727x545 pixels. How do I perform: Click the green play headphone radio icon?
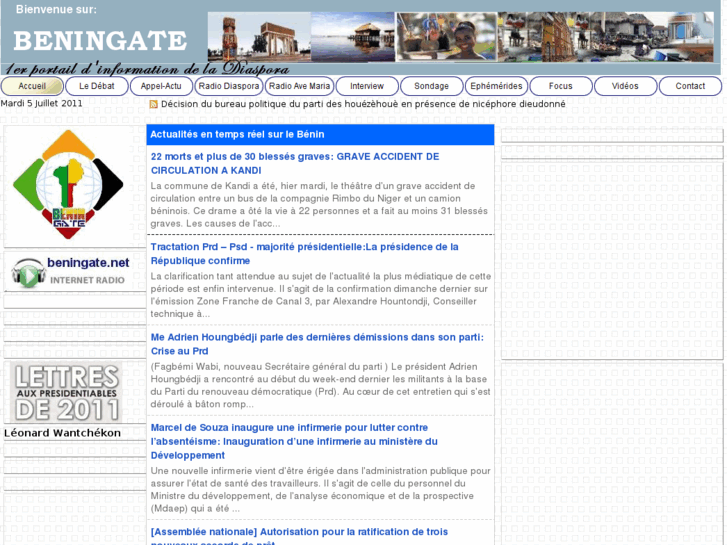(x=28, y=273)
